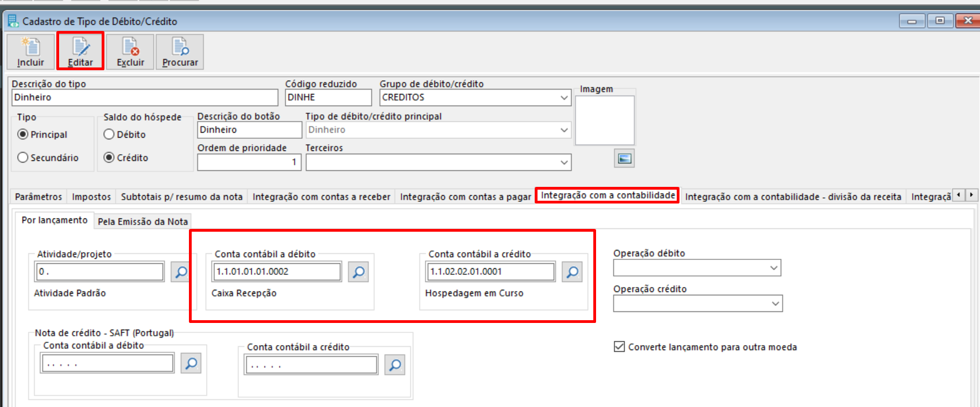Image resolution: width=980 pixels, height=407 pixels.
Task: Search SAFT conta contábil a crédito
Action: tap(394, 365)
